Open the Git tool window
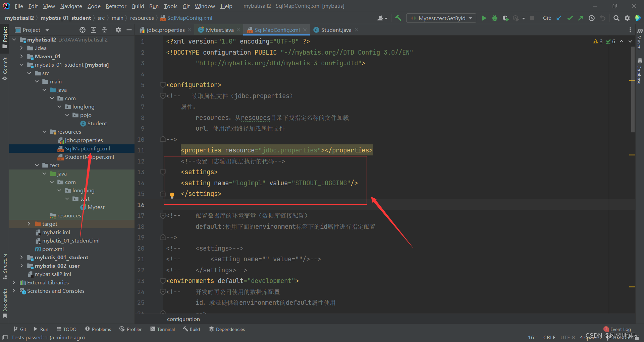 [x=20, y=329]
